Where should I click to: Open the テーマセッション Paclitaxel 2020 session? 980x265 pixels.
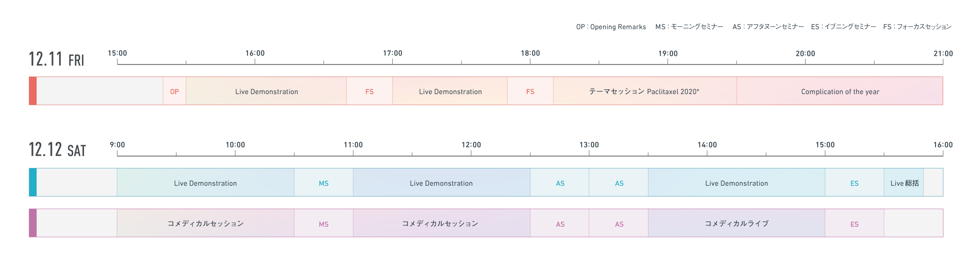644,91
